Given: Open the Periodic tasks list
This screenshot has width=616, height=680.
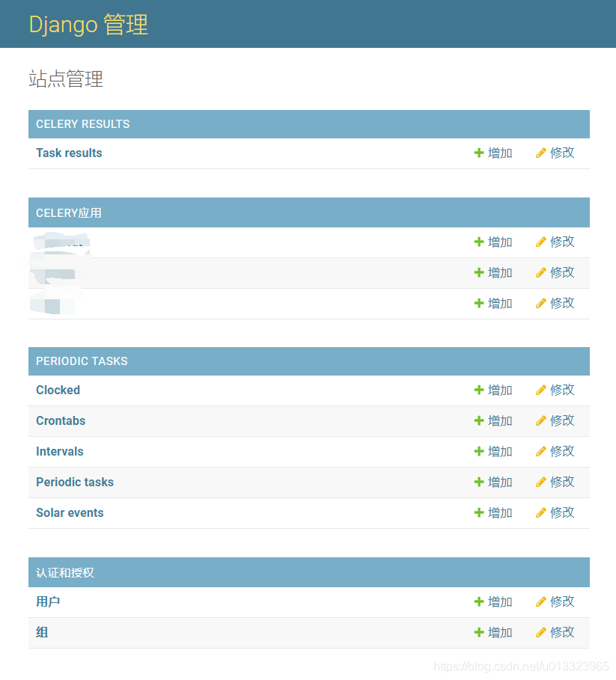Looking at the screenshot, I should pyautogui.click(x=75, y=482).
